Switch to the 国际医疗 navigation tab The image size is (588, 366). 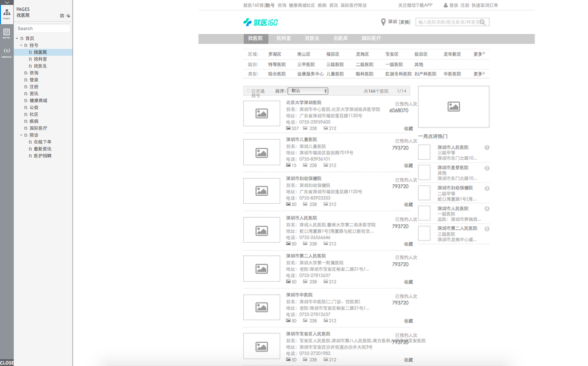(371, 38)
